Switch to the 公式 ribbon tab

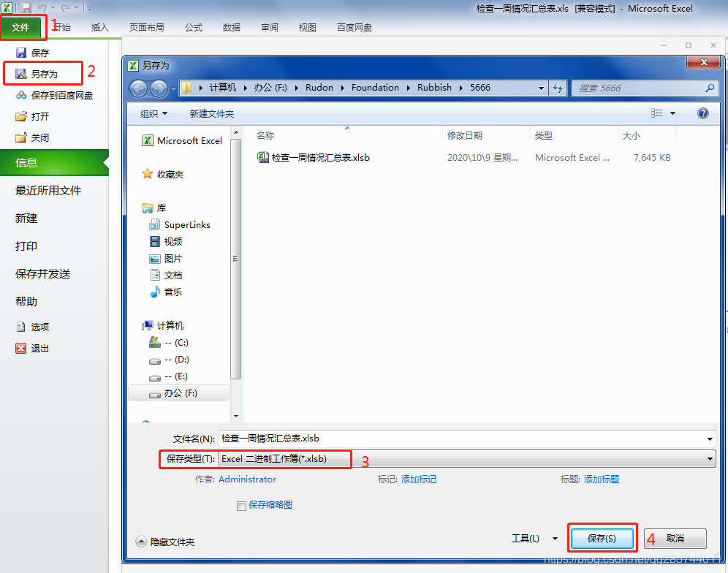pyautogui.click(x=194, y=27)
